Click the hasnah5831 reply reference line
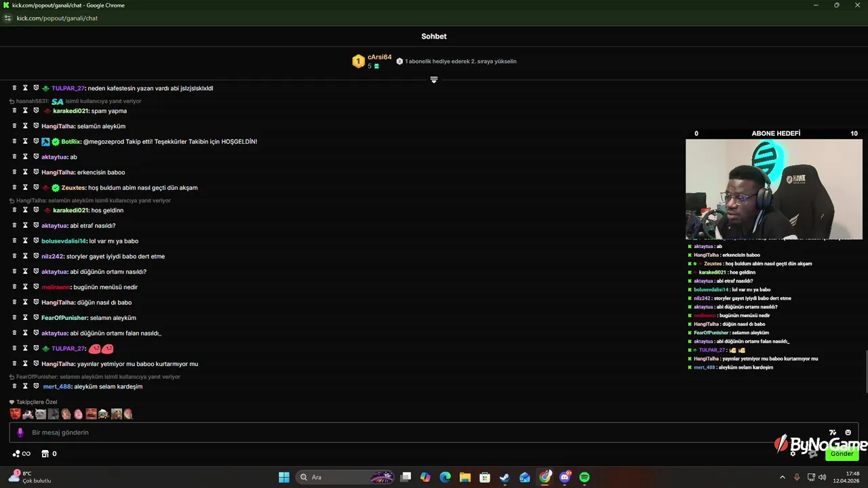The width and height of the screenshot is (868, 488). pyautogui.click(x=75, y=101)
